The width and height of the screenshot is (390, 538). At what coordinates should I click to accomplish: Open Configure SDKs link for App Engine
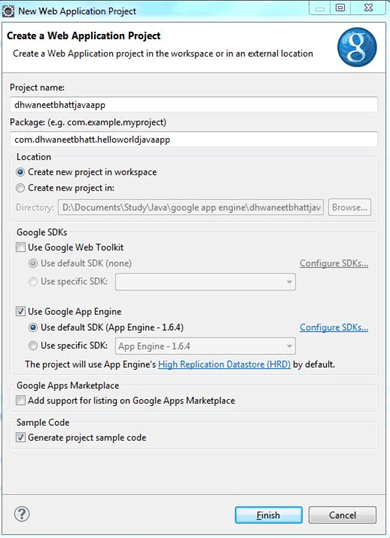tap(334, 327)
